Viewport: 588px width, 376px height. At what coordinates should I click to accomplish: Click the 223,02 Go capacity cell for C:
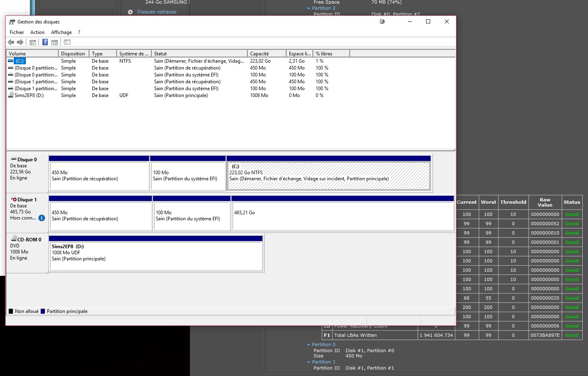pos(260,61)
